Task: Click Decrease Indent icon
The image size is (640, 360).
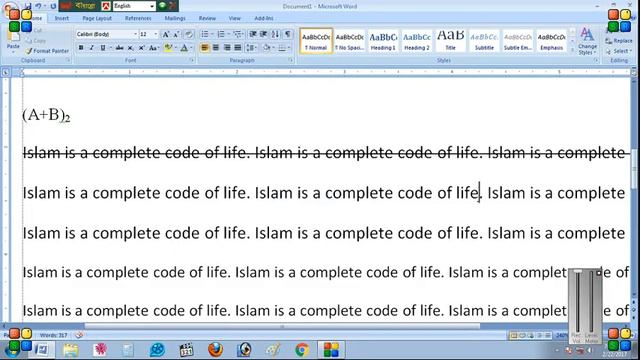Action: point(253,34)
